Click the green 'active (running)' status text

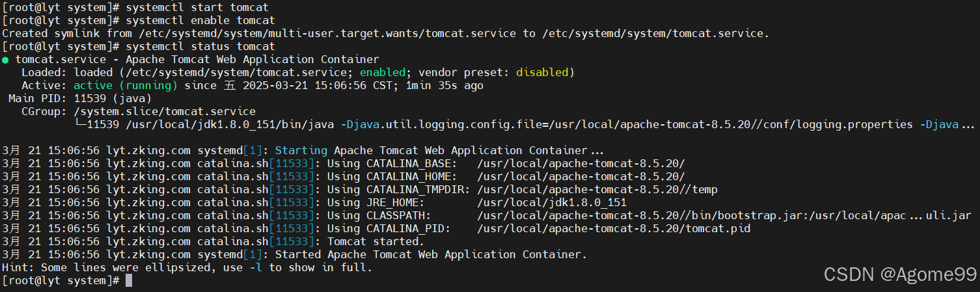tap(126, 86)
